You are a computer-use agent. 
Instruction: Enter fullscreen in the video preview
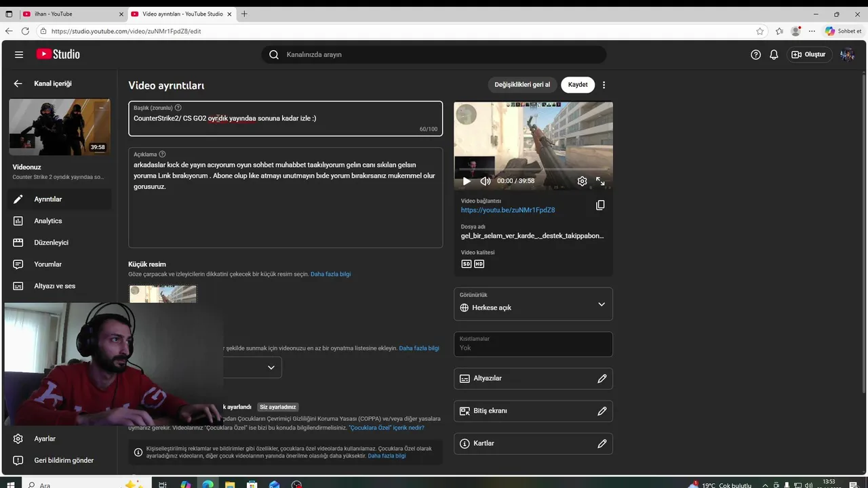pos(600,181)
